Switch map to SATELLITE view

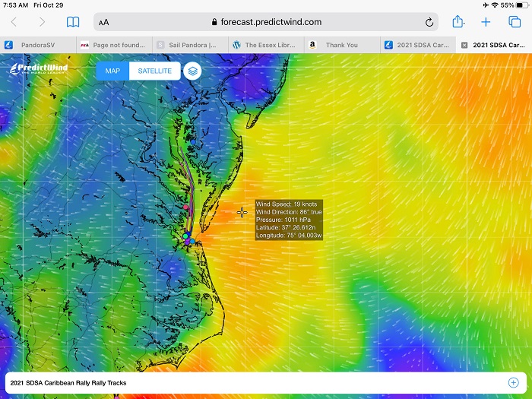click(x=154, y=71)
